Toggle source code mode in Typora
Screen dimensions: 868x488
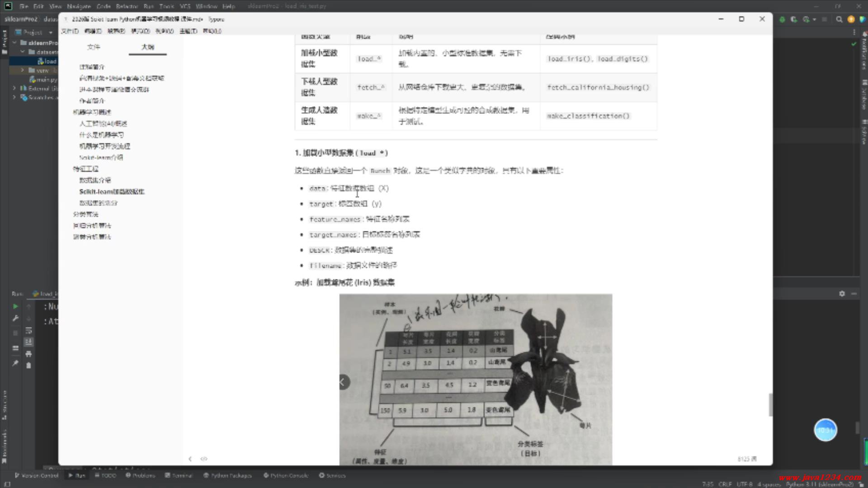204,459
